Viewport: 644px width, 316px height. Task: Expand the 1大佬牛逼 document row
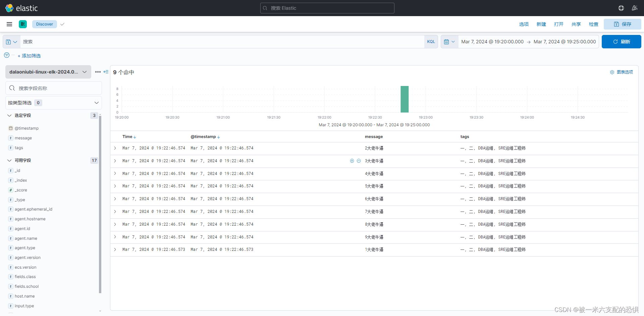coord(115,250)
